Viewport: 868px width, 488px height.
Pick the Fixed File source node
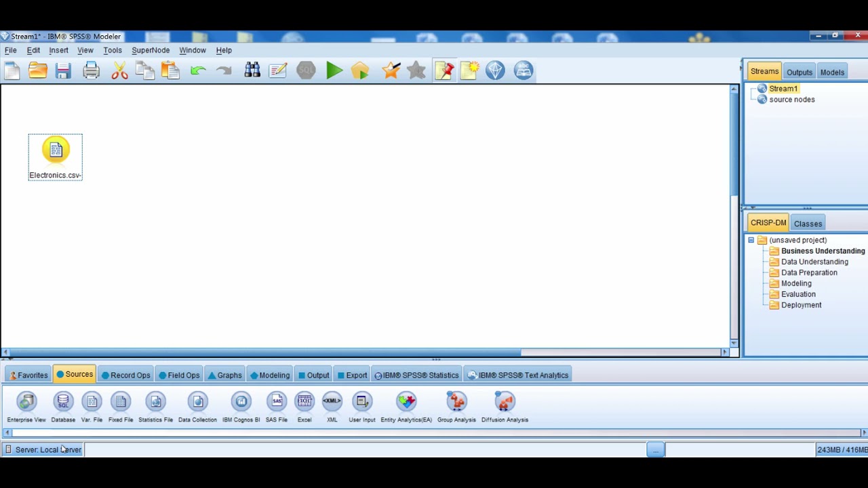[x=121, y=407]
